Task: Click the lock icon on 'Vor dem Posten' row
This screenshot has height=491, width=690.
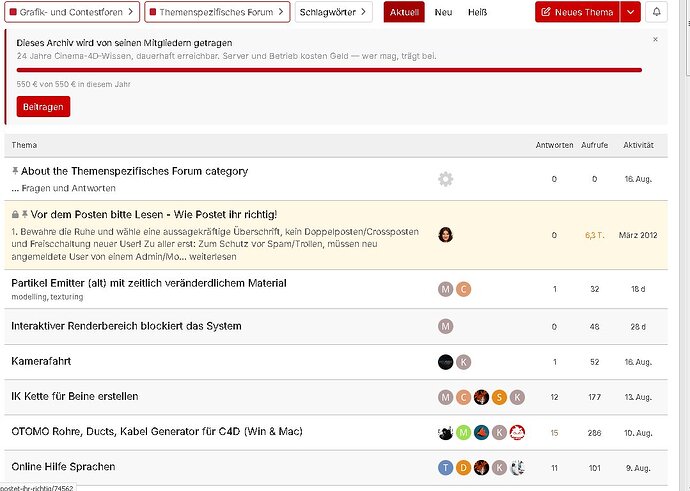Action: [x=15, y=214]
